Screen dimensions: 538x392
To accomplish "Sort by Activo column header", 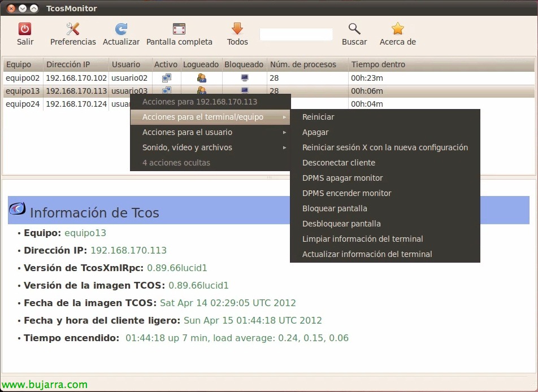I will click(166, 64).
